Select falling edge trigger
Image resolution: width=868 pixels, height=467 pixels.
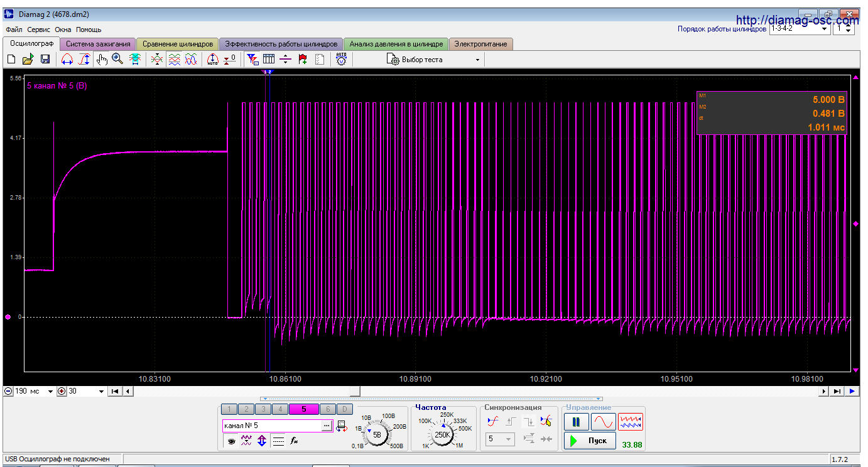click(529, 422)
